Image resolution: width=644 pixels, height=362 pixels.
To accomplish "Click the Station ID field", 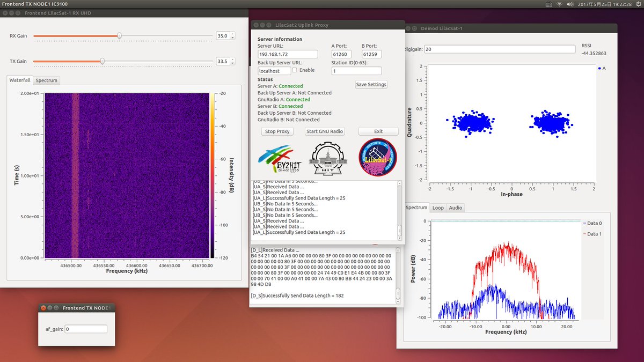I will [x=356, y=71].
